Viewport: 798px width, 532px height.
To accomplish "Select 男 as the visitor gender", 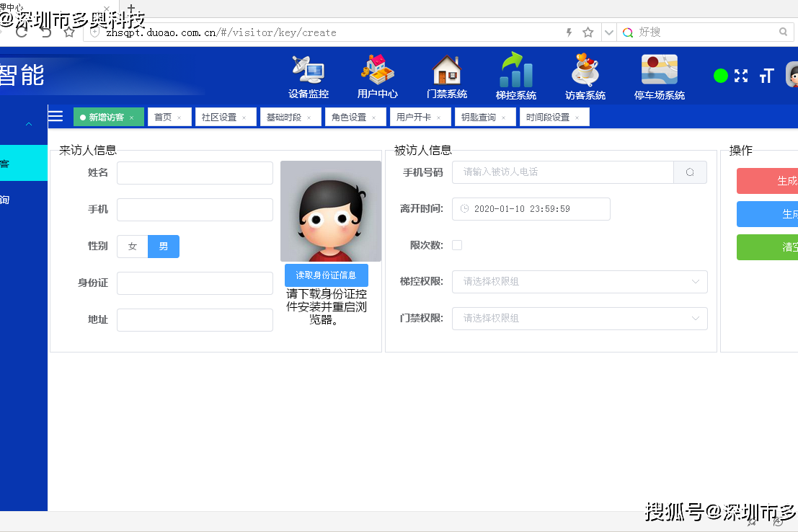I will pos(164,246).
